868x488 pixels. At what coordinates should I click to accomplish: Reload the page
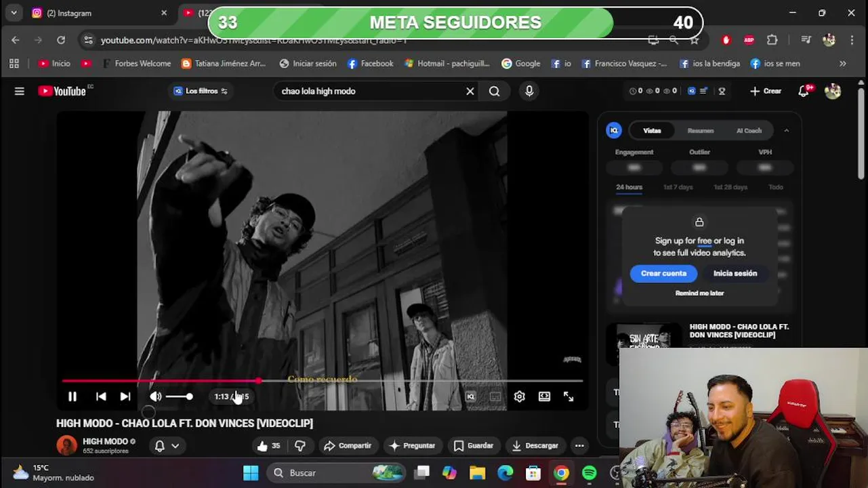click(61, 40)
